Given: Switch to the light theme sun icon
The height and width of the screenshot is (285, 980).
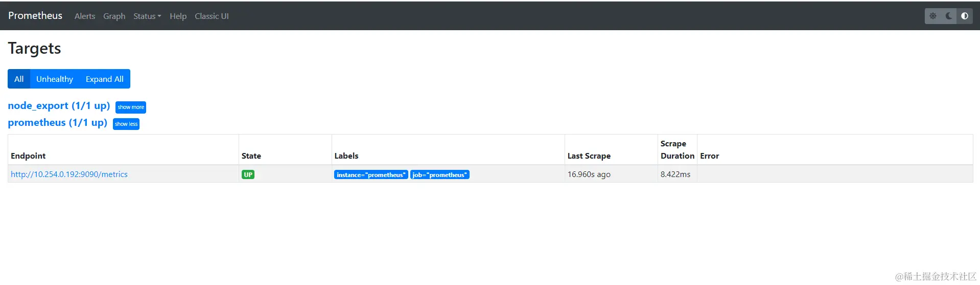Looking at the screenshot, I should [x=933, y=16].
